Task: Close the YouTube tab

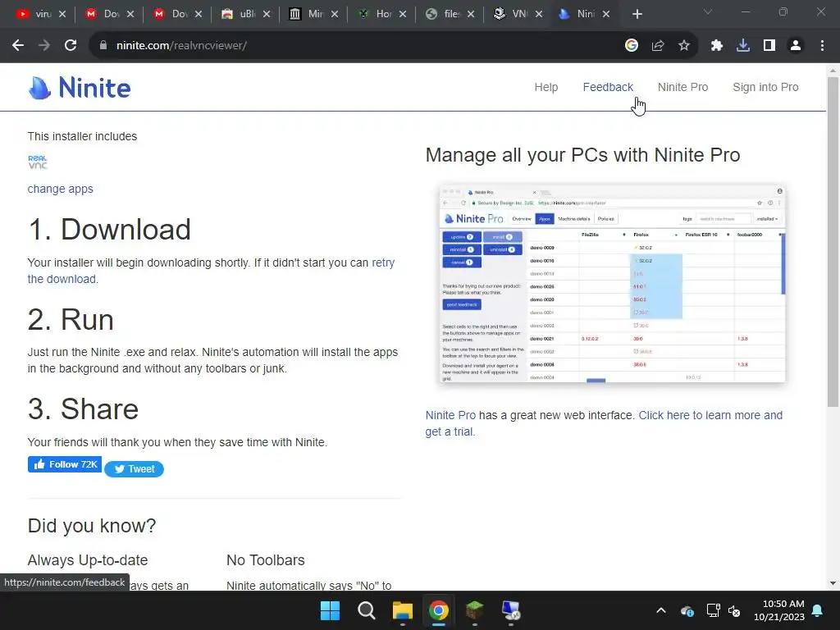Action: point(62,14)
